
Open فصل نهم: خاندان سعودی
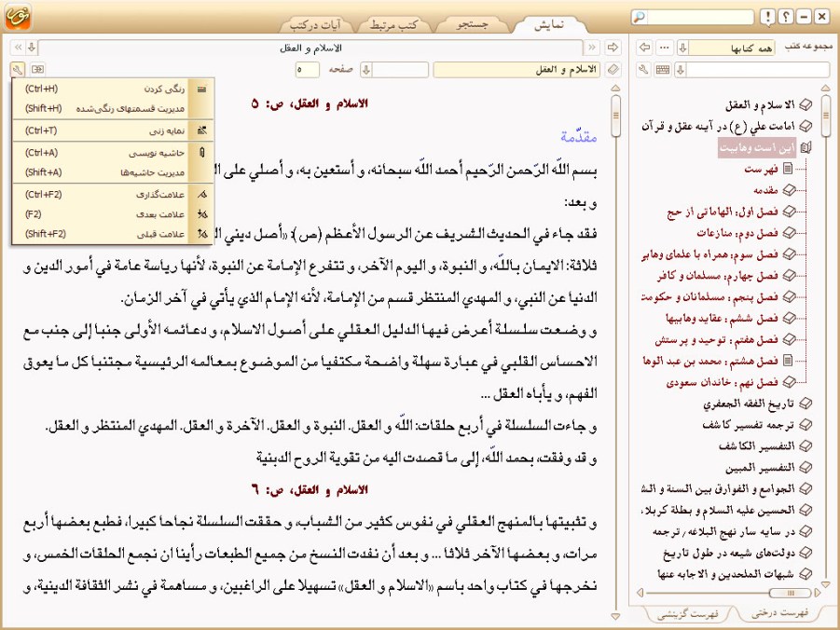point(723,382)
